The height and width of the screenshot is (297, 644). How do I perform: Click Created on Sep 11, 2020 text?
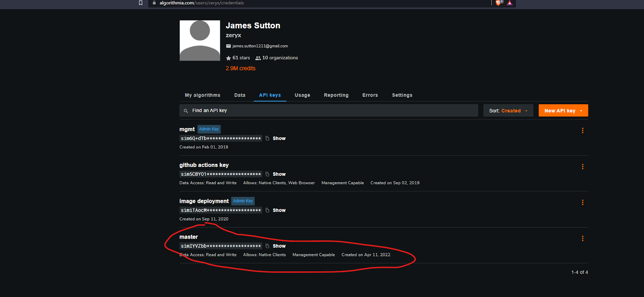(x=204, y=219)
